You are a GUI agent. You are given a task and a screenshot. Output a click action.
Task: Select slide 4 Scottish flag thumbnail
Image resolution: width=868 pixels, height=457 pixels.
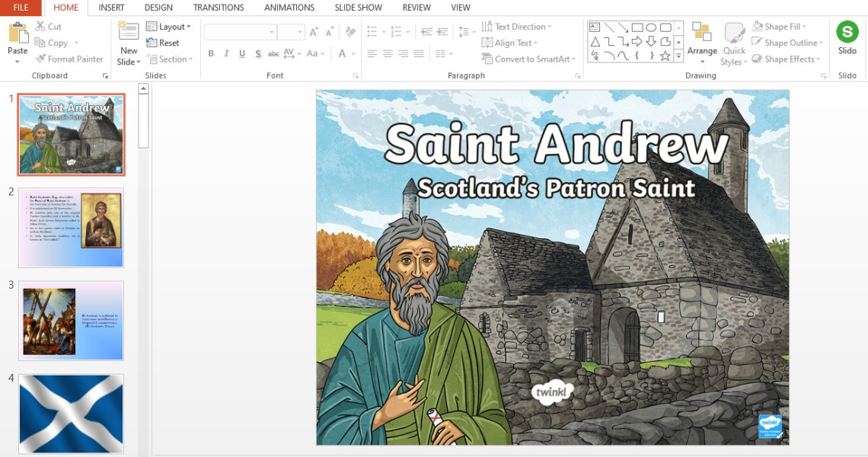[71, 414]
